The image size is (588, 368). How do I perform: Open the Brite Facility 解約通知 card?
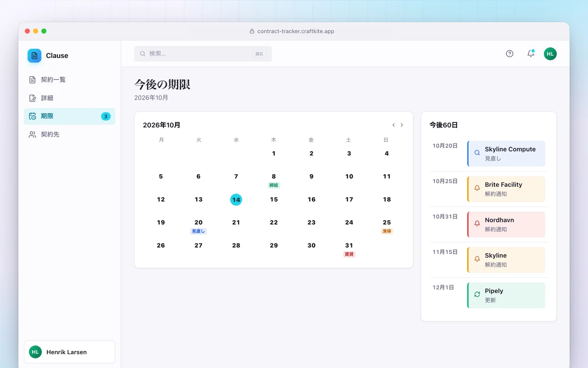point(506,189)
